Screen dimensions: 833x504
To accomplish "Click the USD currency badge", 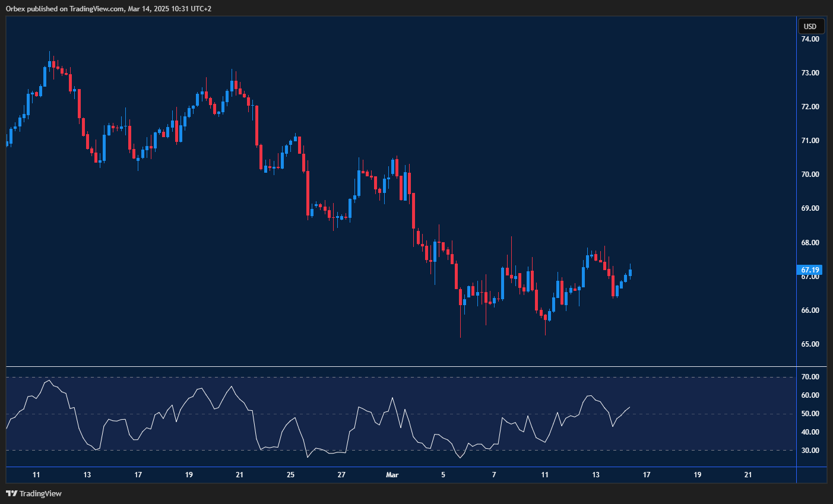I will coord(810,26).
